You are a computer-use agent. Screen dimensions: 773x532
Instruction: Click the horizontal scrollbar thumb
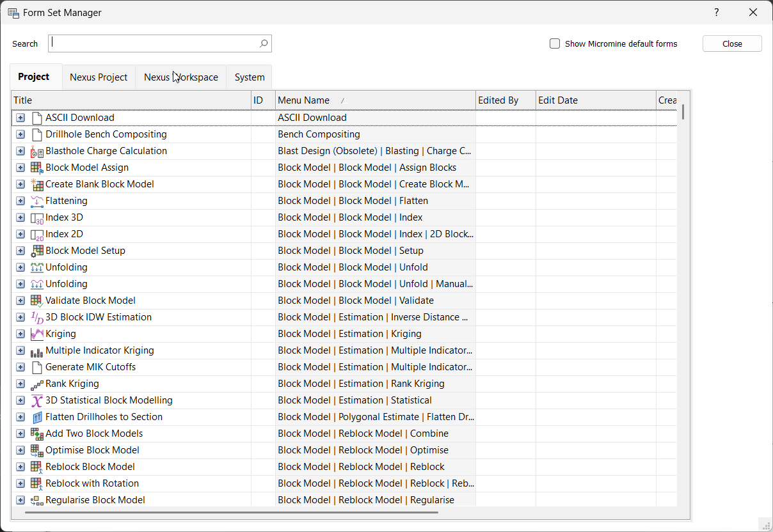(232, 512)
